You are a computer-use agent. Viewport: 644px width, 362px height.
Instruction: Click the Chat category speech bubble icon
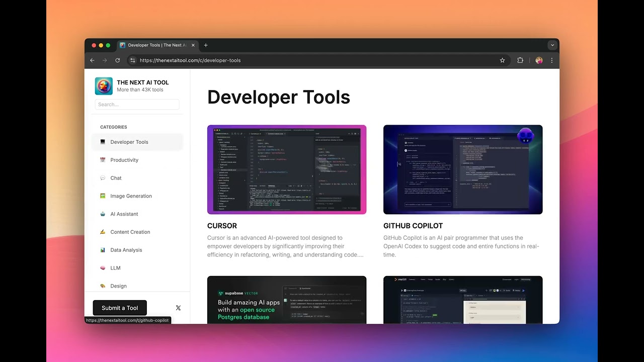[x=103, y=178]
